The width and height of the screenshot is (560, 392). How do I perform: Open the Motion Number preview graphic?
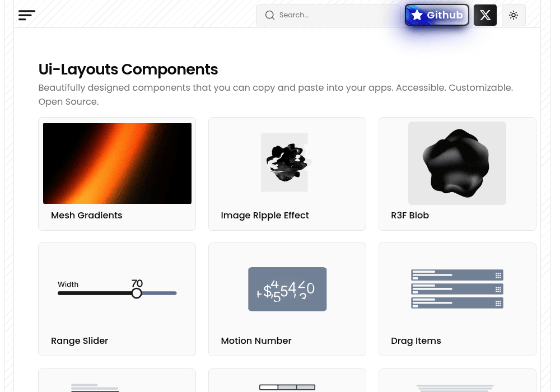[x=287, y=289]
